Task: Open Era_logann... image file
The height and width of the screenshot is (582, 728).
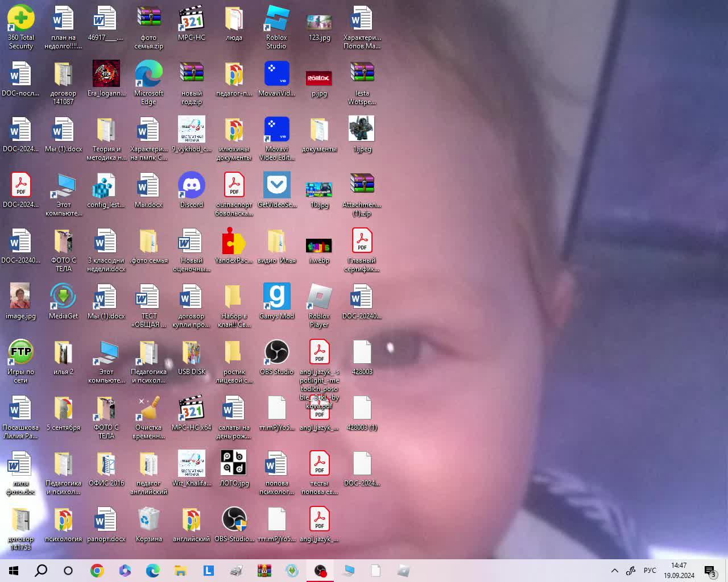Action: tap(106, 78)
